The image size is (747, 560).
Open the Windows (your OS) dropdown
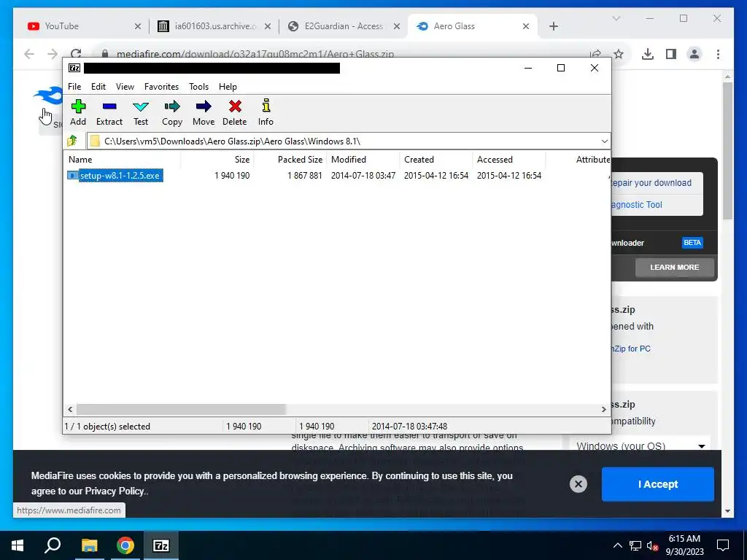point(640,446)
